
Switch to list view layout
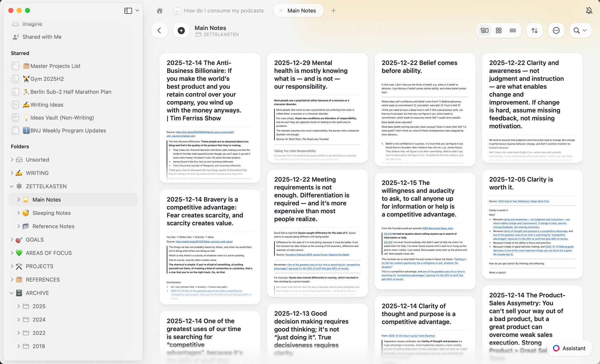(513, 31)
